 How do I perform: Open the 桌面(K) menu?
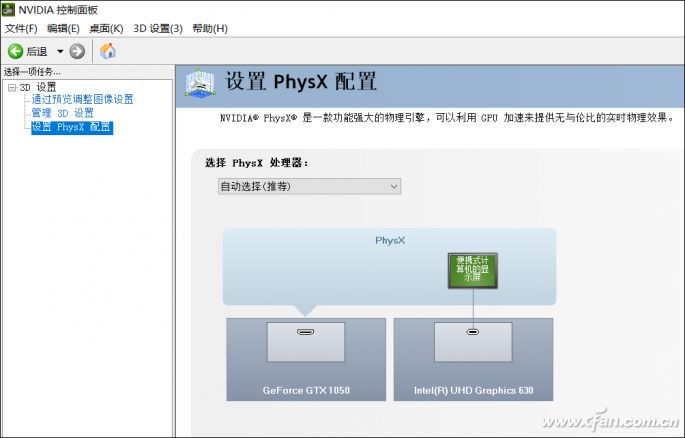[106, 28]
